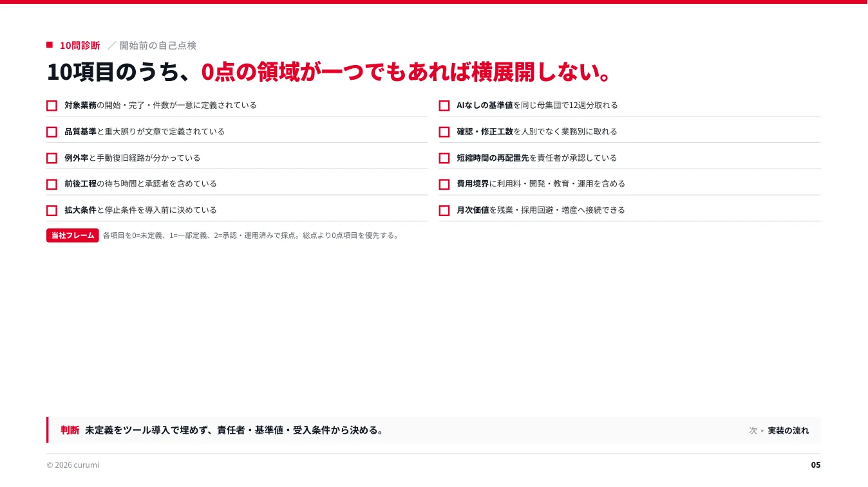Click the red 判断 label
This screenshot has height=487, width=868.
(70, 430)
